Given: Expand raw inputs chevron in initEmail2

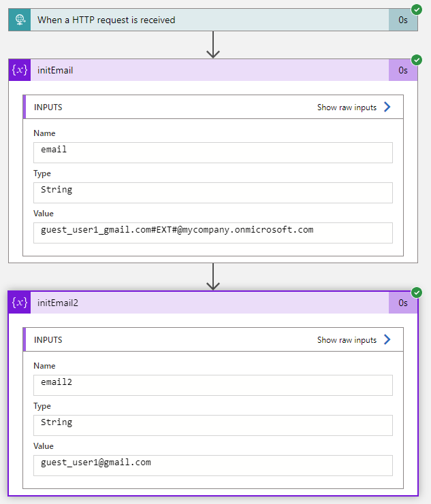Looking at the screenshot, I should pos(387,339).
